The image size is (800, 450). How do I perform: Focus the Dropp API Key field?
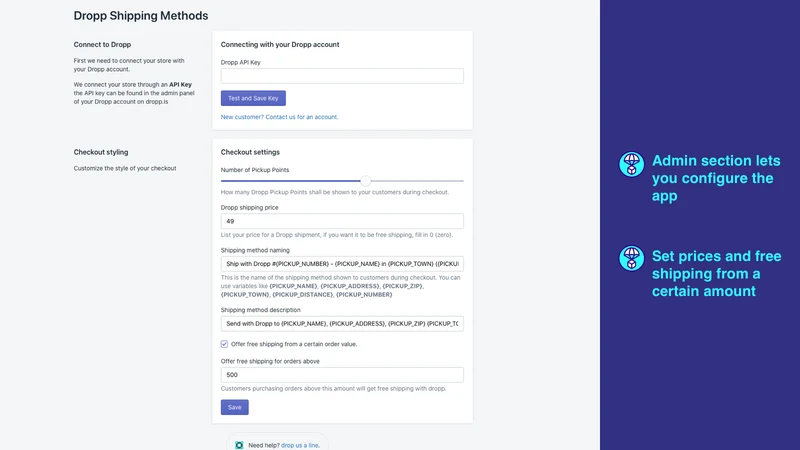tap(342, 76)
